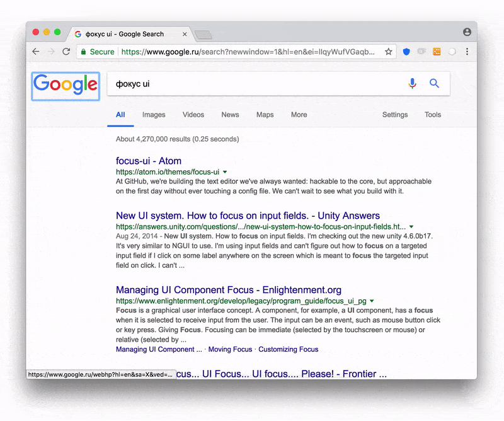This screenshot has height=421, width=504.
Task: Click the Google logo
Action: pyautogui.click(x=66, y=86)
